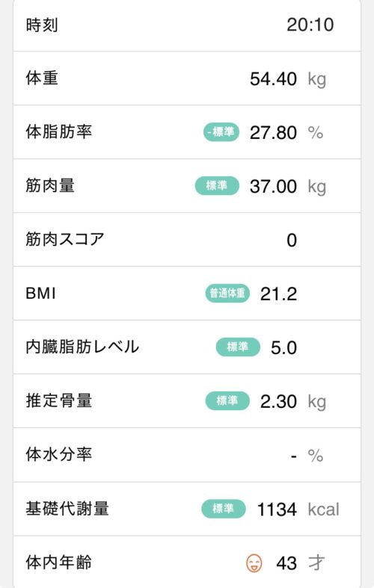Tap the 標準 badge next to 筋肉量

point(217,185)
